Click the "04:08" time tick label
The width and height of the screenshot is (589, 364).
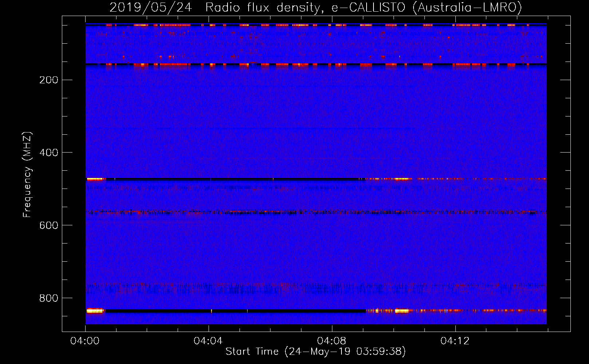(332, 341)
